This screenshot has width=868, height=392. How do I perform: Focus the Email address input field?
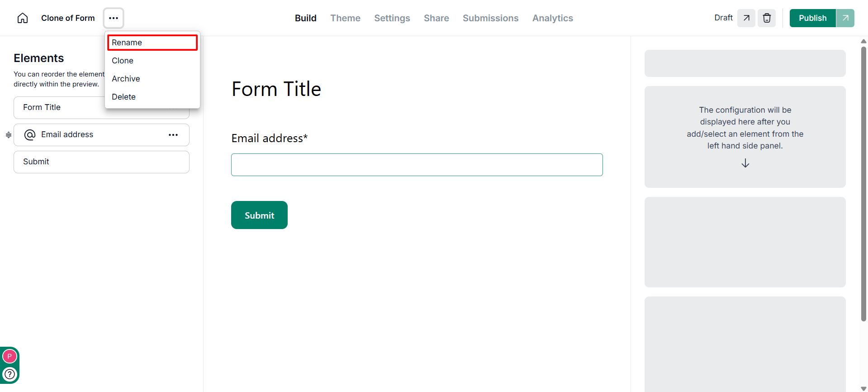[x=417, y=165]
